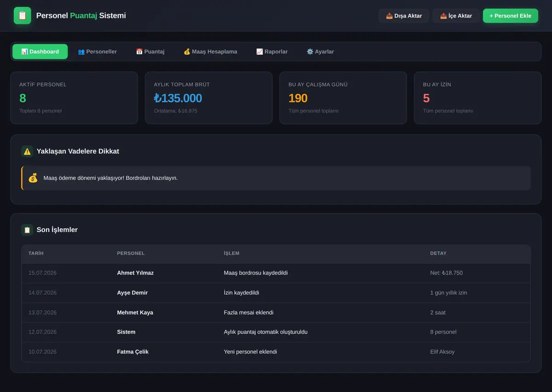Select the Aylık Toplam Brüt card
This screenshot has width=552, height=392.
coord(209,98)
